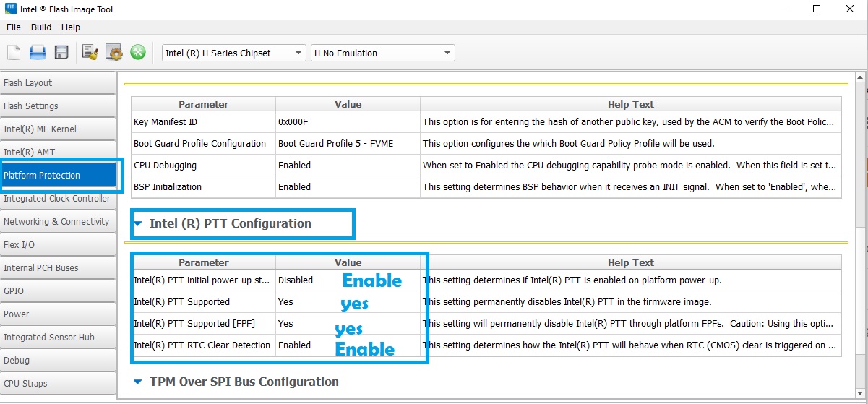The height and width of the screenshot is (404, 868).
Task: Open the Help menu
Action: [x=71, y=27]
